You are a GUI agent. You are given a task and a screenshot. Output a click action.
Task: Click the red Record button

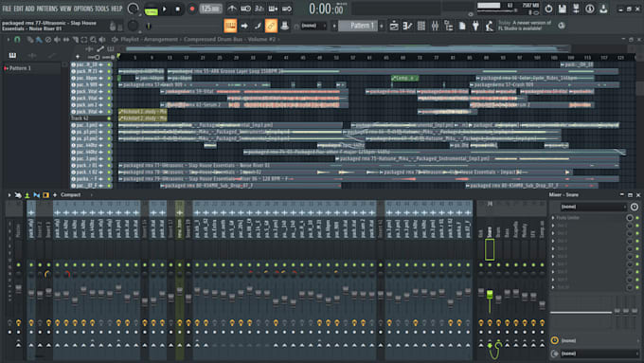coord(192,9)
